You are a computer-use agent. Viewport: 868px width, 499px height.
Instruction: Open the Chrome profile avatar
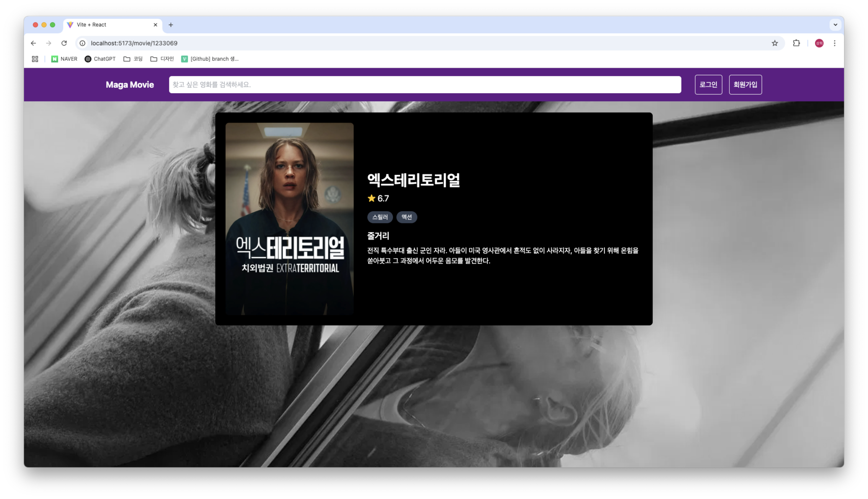point(819,43)
